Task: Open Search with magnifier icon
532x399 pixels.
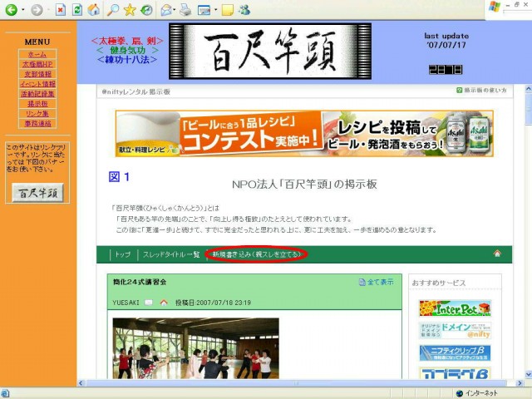Action: click(112, 10)
